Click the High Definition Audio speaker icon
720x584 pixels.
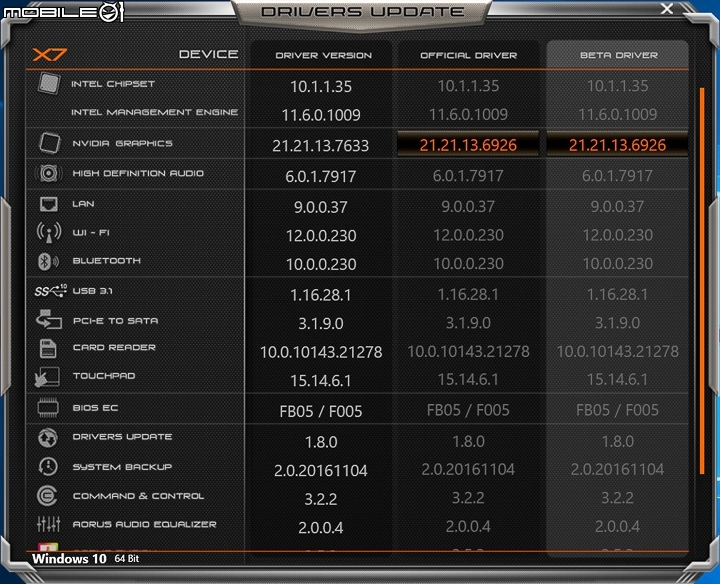pos(49,173)
